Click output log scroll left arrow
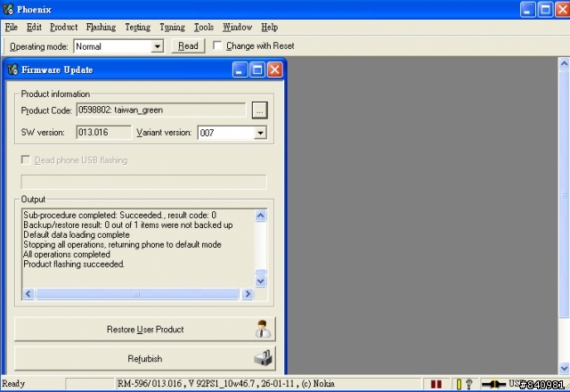The height and width of the screenshot is (392, 570). click(28, 293)
